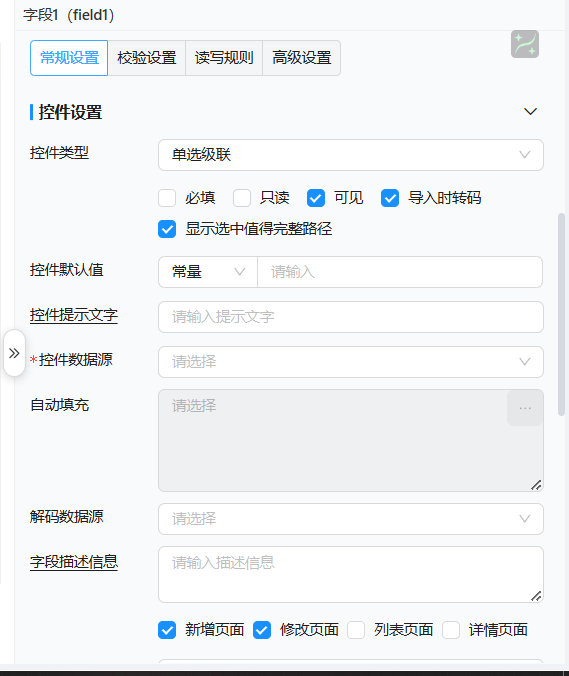Collapse the 控件设置 section chevron
Viewport: 569px width, 676px height.
coord(530,112)
